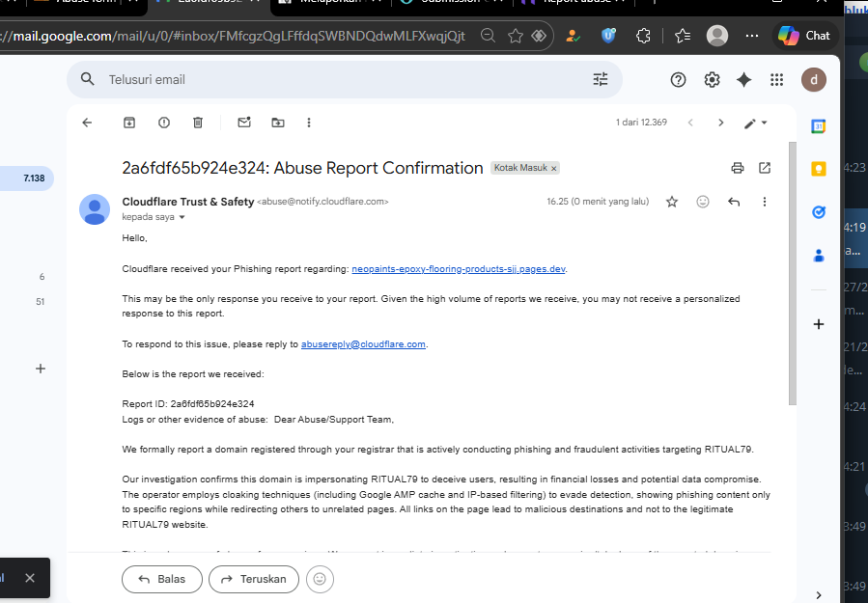Image resolution: width=868 pixels, height=603 pixels.
Task: Bookmark page with the star icon
Action: click(516, 36)
